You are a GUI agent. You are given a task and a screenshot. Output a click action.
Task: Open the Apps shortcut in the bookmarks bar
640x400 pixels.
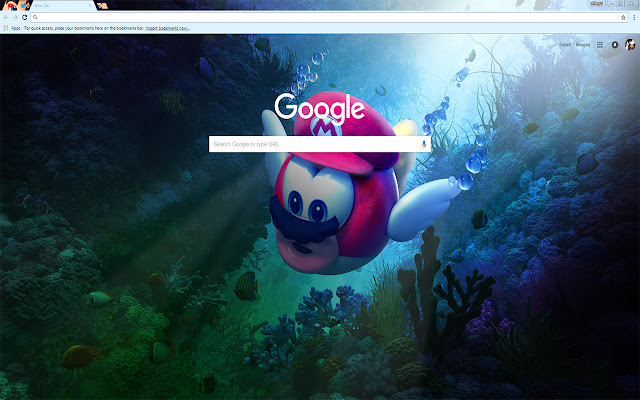(x=12, y=28)
